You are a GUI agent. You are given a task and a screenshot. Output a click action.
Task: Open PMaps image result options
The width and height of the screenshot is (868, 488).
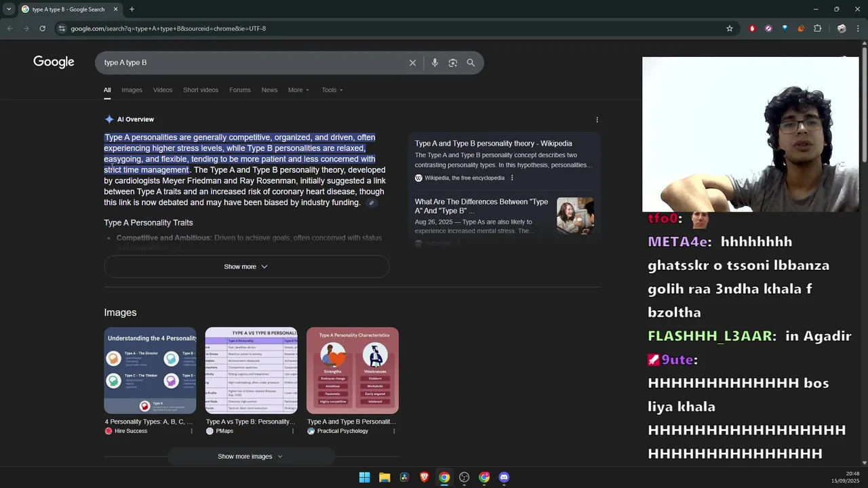click(x=293, y=431)
